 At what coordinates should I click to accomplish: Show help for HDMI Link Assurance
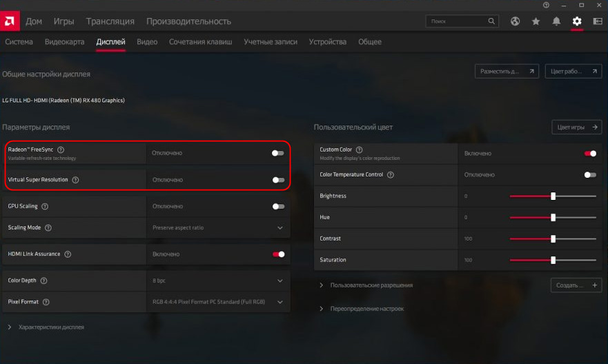[68, 254]
